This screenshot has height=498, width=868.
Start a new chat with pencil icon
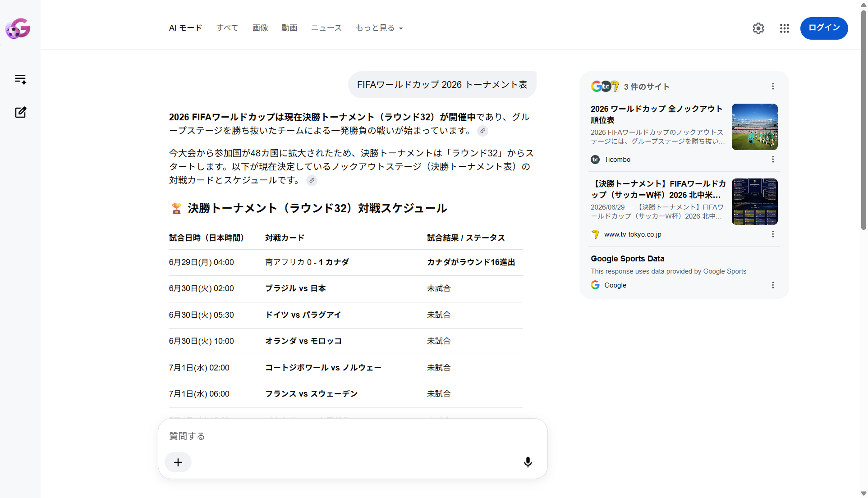pos(20,112)
